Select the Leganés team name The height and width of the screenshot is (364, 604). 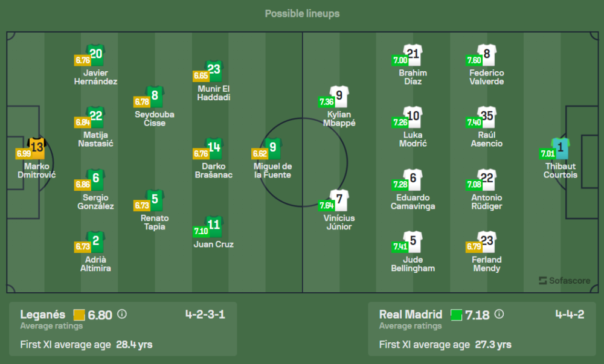click(x=42, y=315)
